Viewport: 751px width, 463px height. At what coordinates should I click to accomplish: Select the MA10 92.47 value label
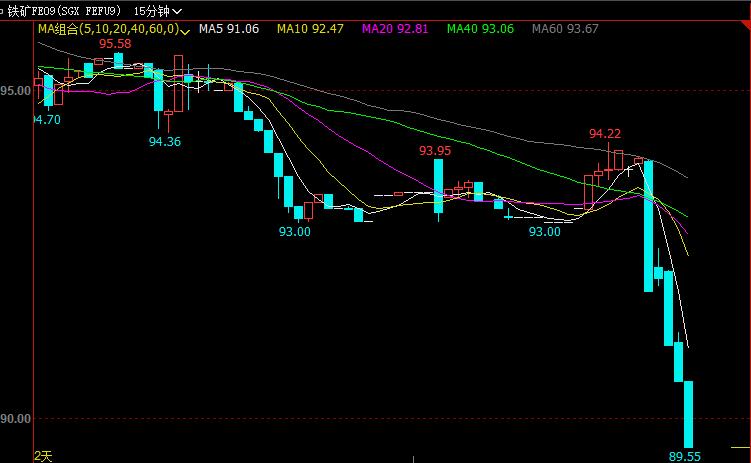pyautogui.click(x=310, y=29)
